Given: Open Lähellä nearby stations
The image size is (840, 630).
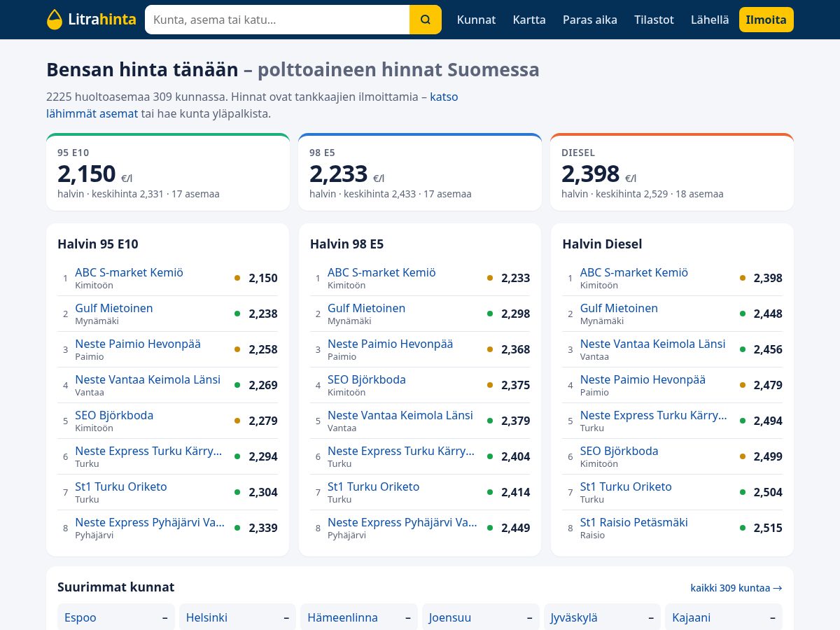Looking at the screenshot, I should tap(710, 20).
